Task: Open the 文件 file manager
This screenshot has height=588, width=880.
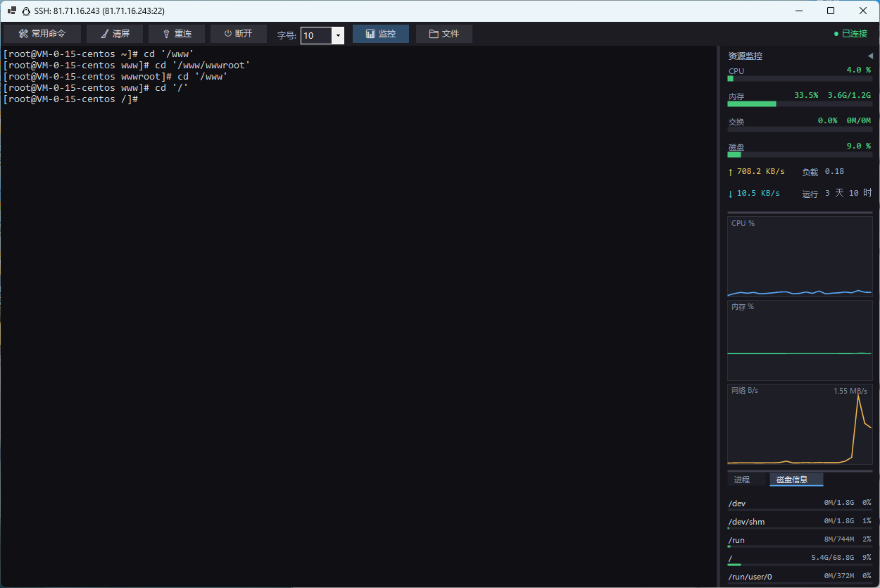Action: click(444, 34)
